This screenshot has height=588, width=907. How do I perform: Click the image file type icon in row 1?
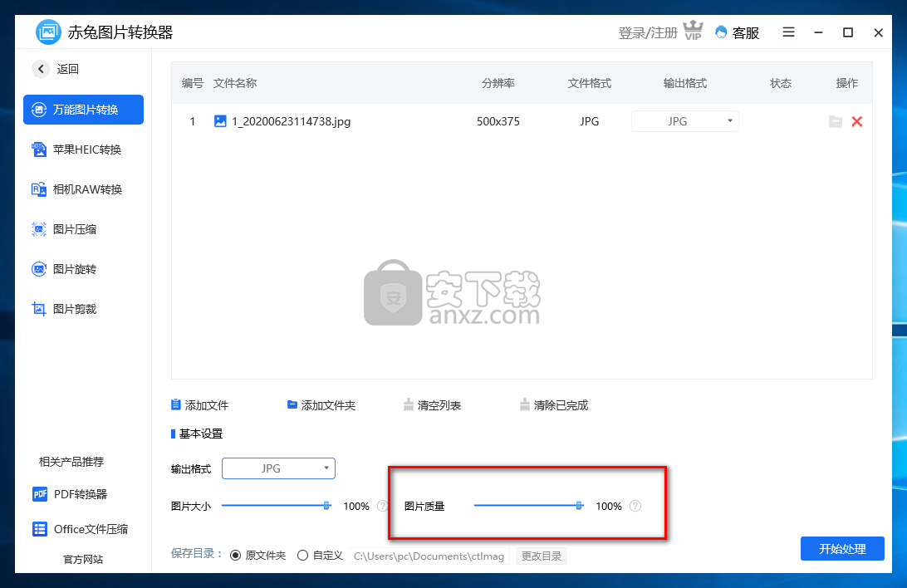click(220, 120)
